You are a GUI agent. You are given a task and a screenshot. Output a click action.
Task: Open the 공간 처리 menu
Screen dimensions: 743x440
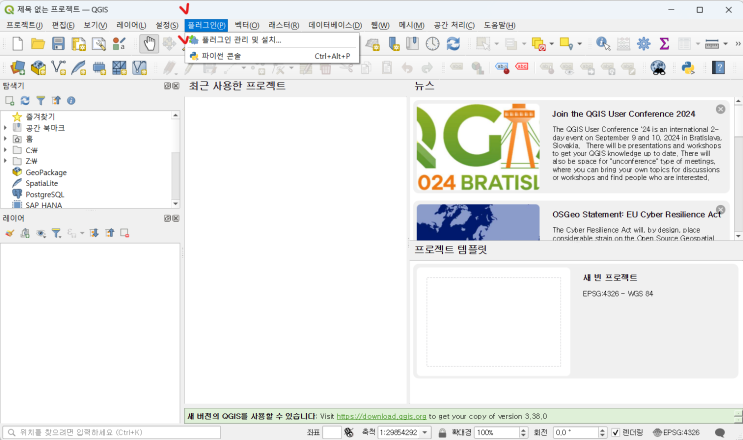point(454,25)
